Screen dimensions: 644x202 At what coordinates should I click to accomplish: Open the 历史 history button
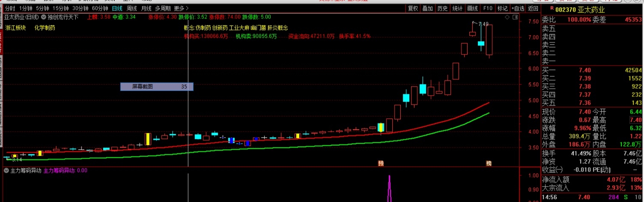442,8
